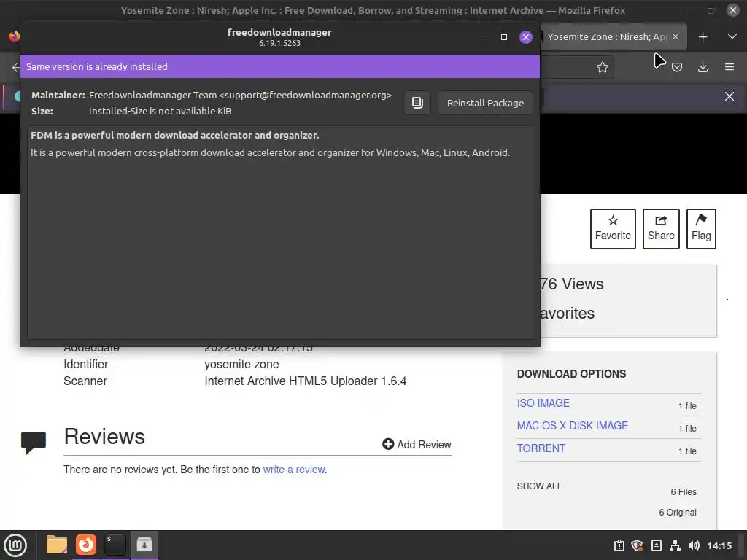The width and height of the screenshot is (747, 560).
Task: Close the freedownloadmanager installer window
Action: point(525,37)
